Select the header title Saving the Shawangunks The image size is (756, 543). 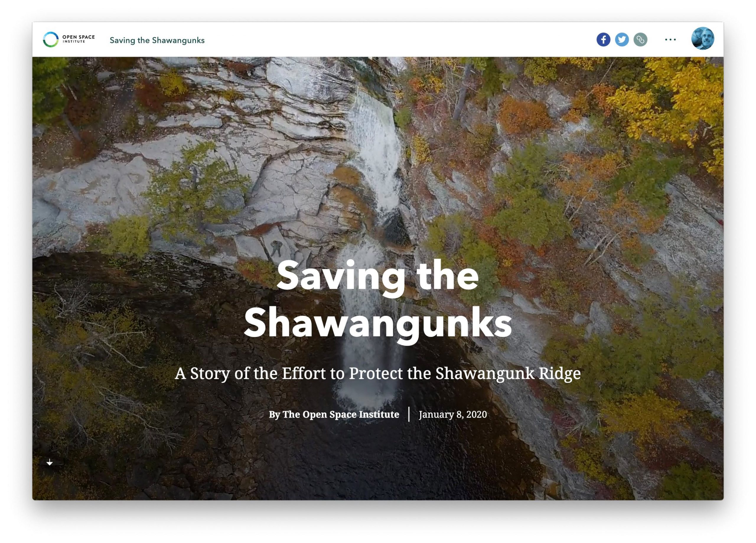pos(157,40)
